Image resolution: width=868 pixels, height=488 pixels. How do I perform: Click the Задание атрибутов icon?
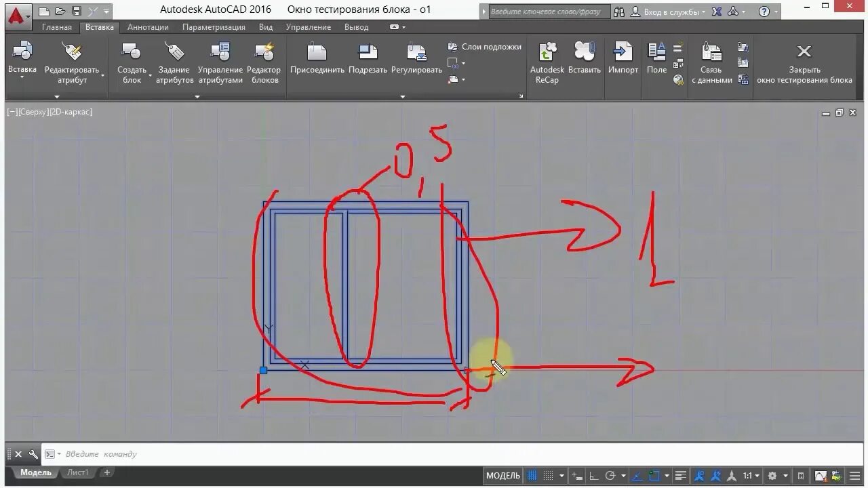[174, 52]
